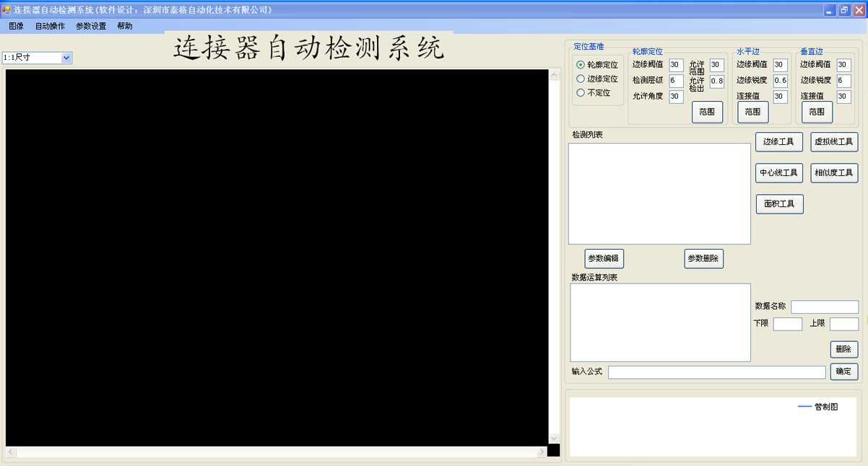The height and width of the screenshot is (466, 868).
Task: Click the 边缘锐度 field under 垂直边
Action: point(843,81)
